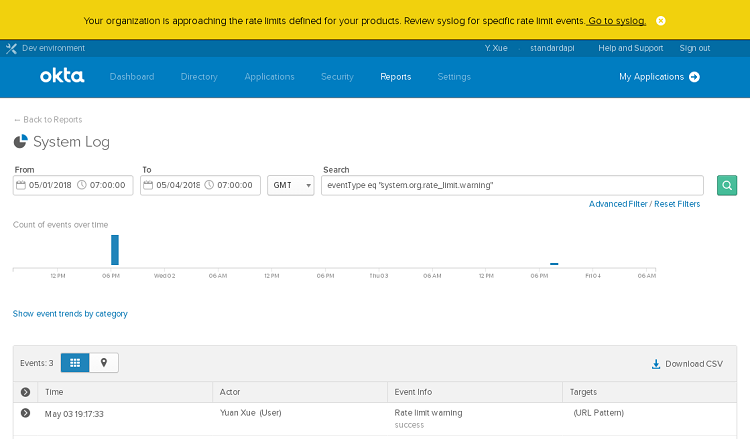Click the To time clock icon
This screenshot has height=439, width=750.
click(209, 185)
